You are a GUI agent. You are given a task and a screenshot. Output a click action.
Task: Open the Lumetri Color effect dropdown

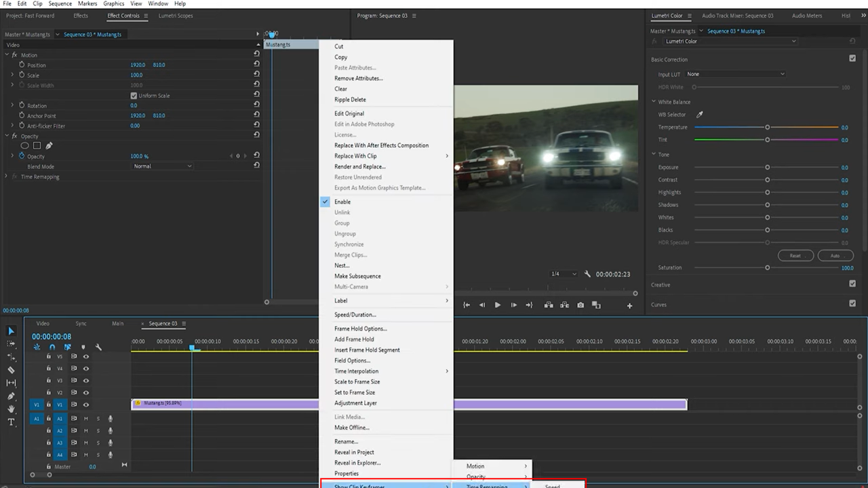pos(730,41)
